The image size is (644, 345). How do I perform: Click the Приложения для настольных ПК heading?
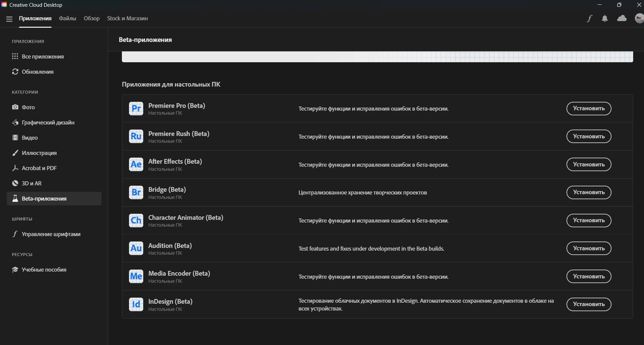[171, 84]
